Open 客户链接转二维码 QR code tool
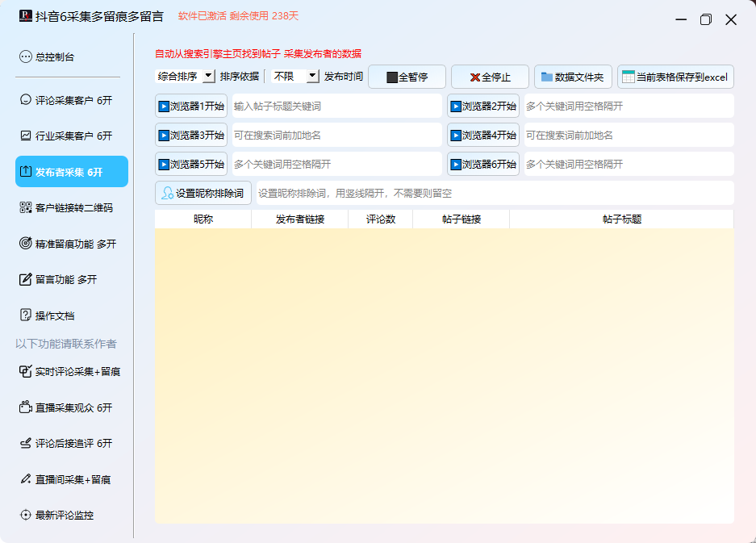This screenshot has height=543, width=756. click(73, 208)
